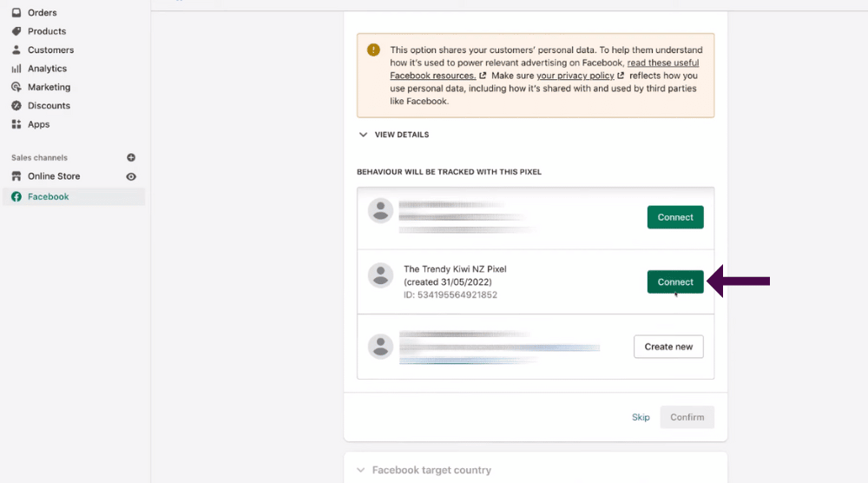Open Online Store channel
This screenshot has height=483, width=868.
coord(54,176)
